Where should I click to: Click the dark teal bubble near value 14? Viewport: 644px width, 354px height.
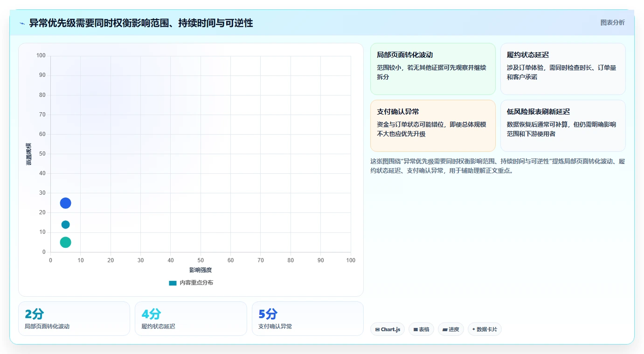click(x=65, y=225)
